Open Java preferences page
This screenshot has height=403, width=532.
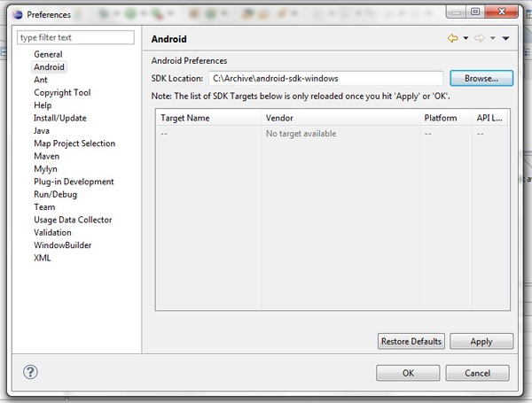42,131
